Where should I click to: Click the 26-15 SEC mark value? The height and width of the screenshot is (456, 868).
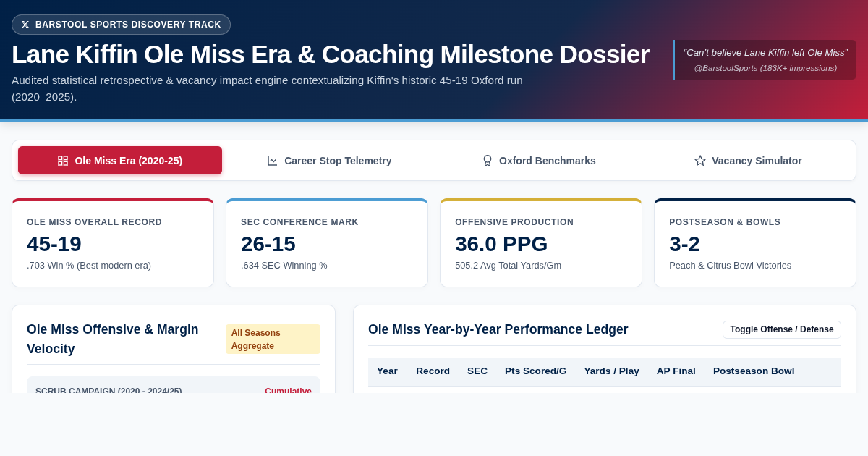pos(268,244)
